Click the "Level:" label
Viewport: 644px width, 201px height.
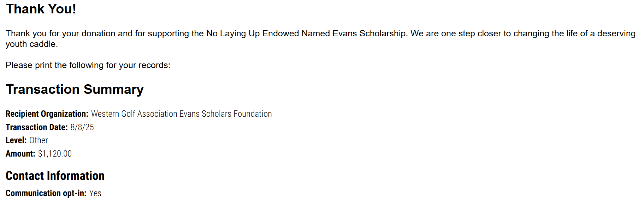click(x=16, y=140)
